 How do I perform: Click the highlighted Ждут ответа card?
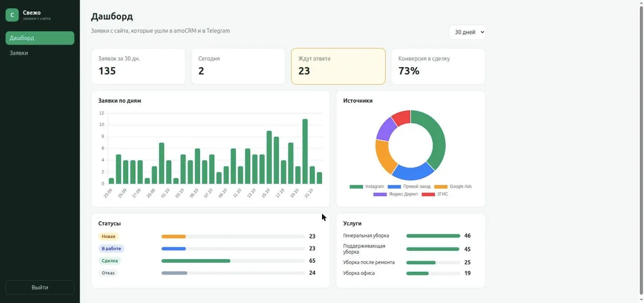click(338, 66)
